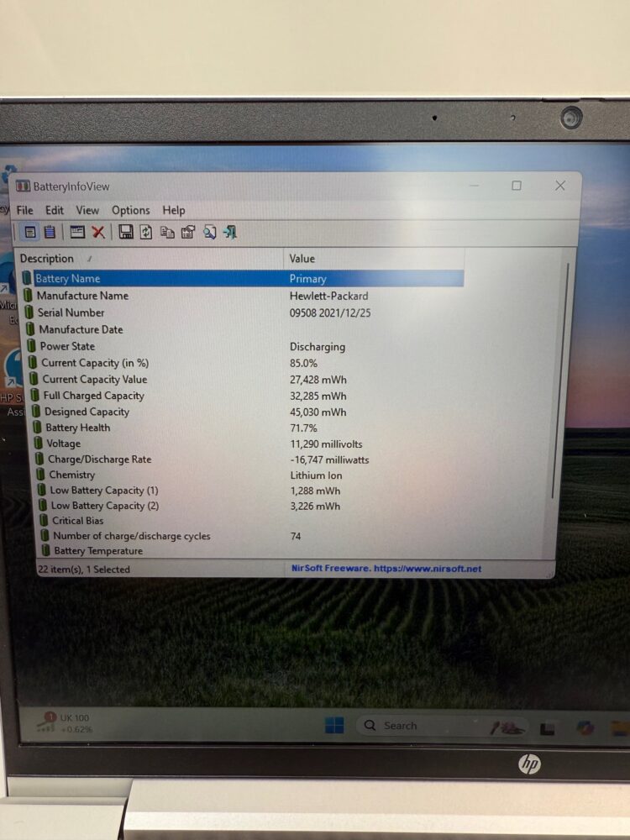630x840 pixels.
Task: Click the 74 cycles value
Action: (x=296, y=536)
